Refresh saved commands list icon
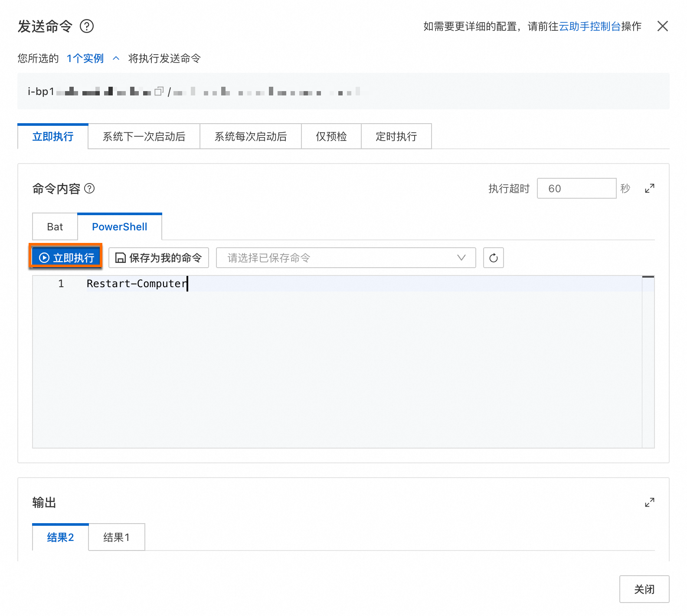This screenshot has width=687, height=616. click(494, 258)
